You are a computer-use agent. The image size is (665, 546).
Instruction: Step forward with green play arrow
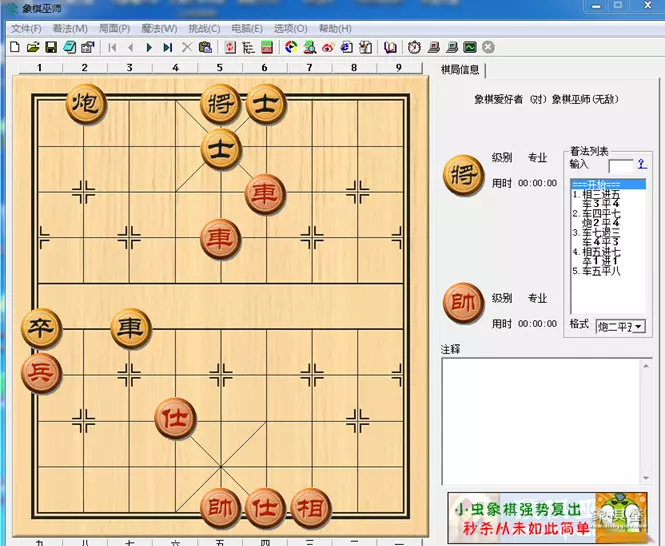click(149, 47)
